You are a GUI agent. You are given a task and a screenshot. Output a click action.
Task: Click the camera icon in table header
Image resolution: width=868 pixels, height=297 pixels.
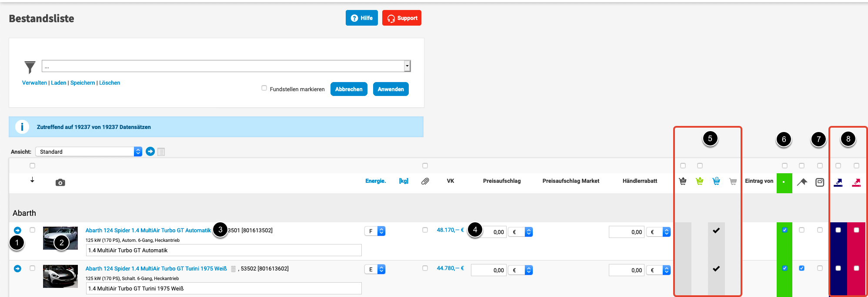pyautogui.click(x=60, y=183)
